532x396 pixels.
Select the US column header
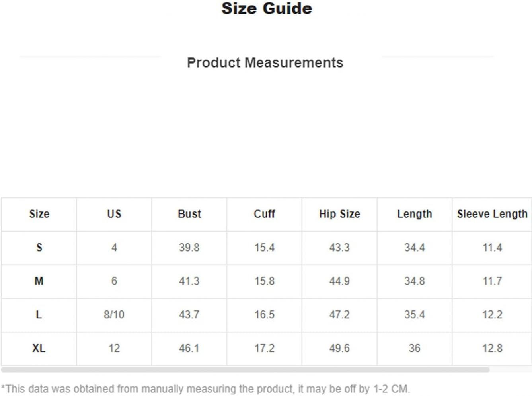coord(114,214)
